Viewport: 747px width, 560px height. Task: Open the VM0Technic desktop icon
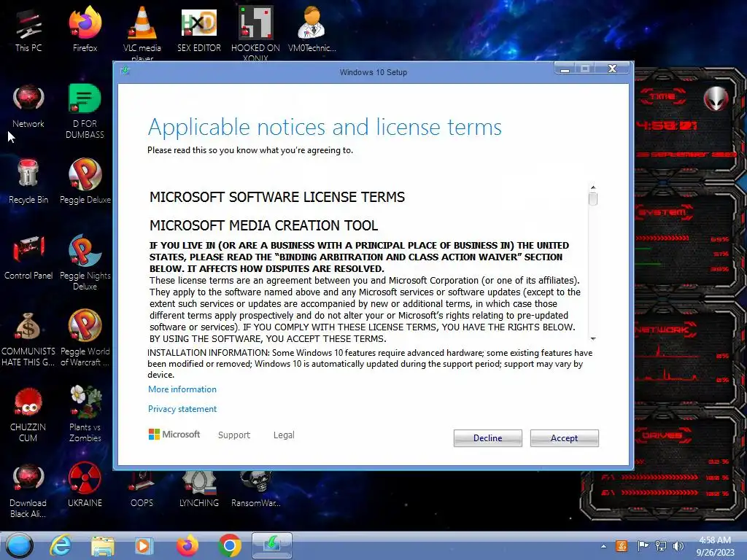(311, 31)
